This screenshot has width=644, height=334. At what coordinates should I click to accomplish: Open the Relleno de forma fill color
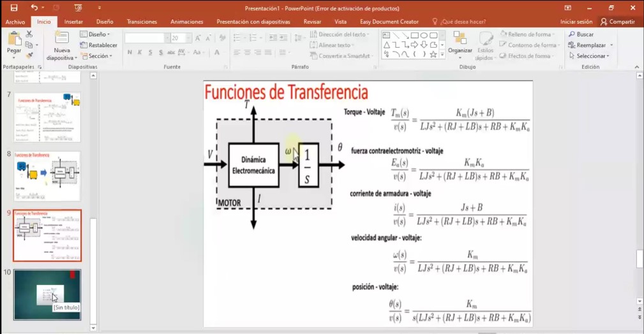point(528,34)
